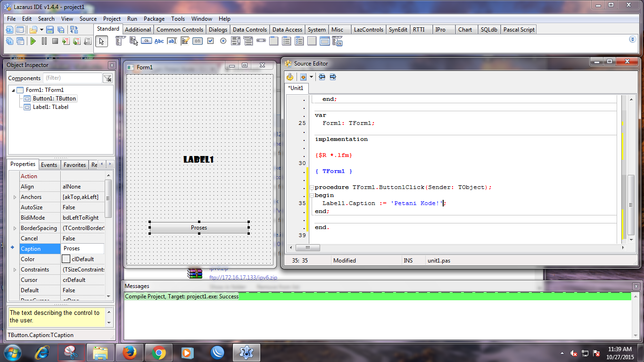644x362 pixels.
Task: Click the mouse pointer selection tool on the palette
Action: coord(102,41)
